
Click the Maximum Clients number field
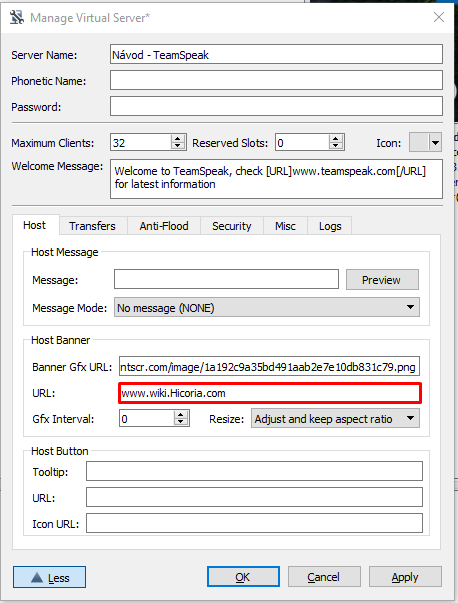140,143
